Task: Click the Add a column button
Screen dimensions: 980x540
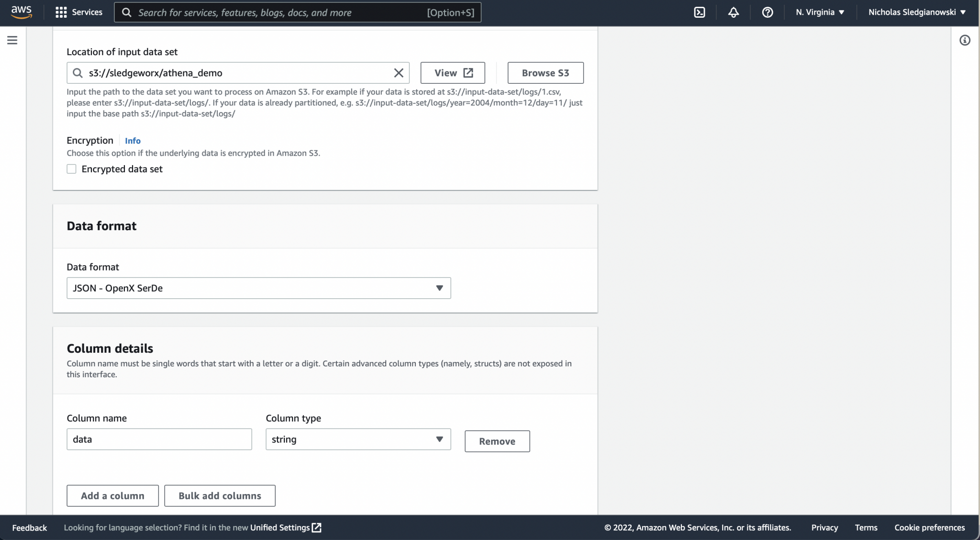Action: click(x=112, y=495)
